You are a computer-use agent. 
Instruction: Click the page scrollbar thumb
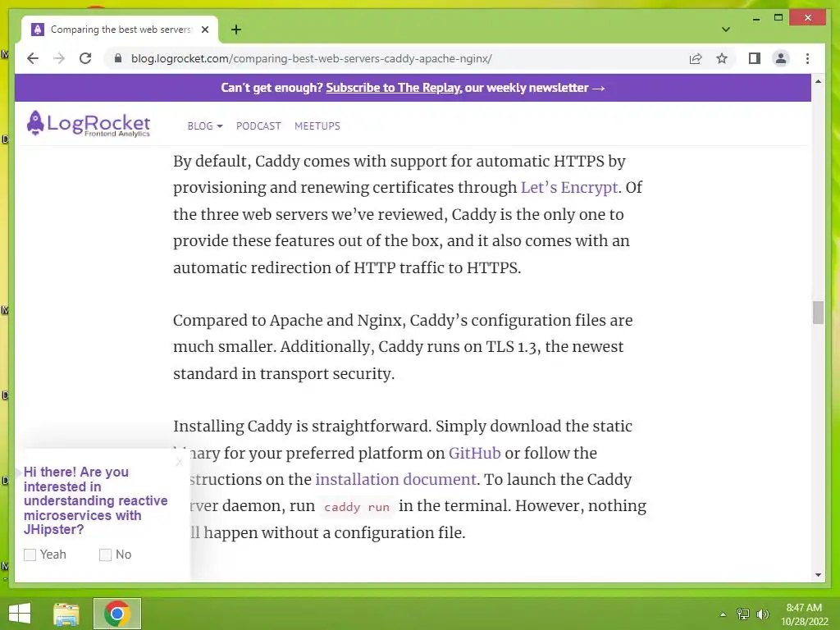tap(818, 313)
